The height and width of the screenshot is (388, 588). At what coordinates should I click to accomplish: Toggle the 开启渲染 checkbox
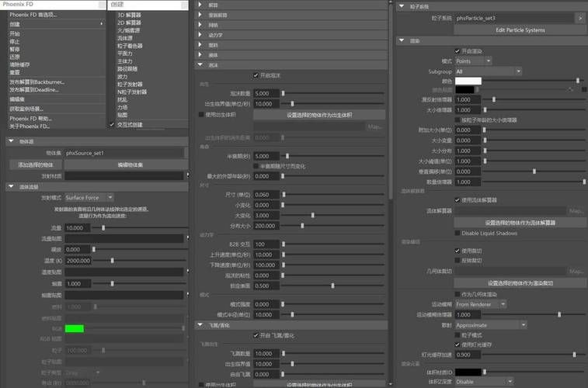pyautogui.click(x=458, y=51)
